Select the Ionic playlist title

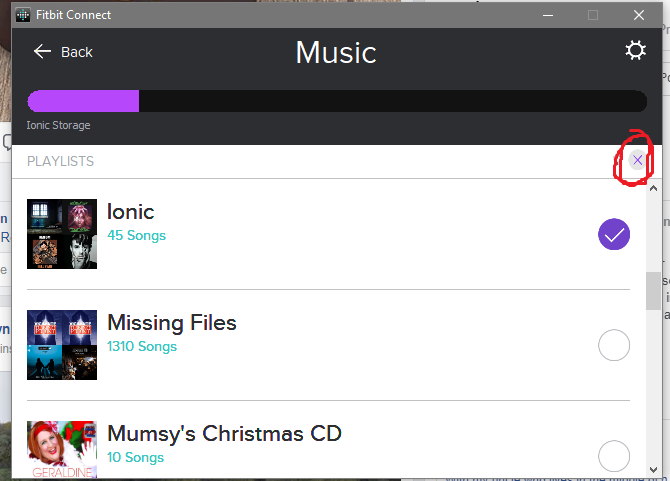point(131,212)
